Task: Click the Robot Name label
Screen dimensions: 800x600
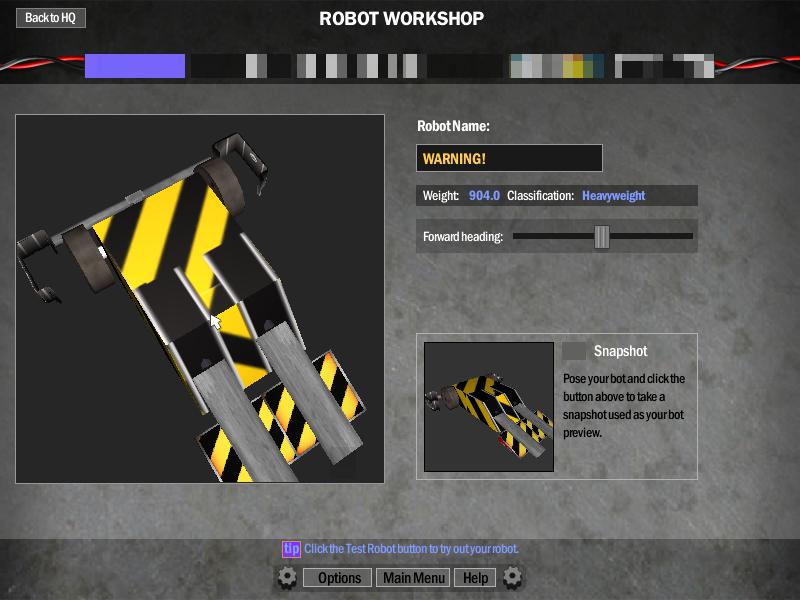Action: 453,126
